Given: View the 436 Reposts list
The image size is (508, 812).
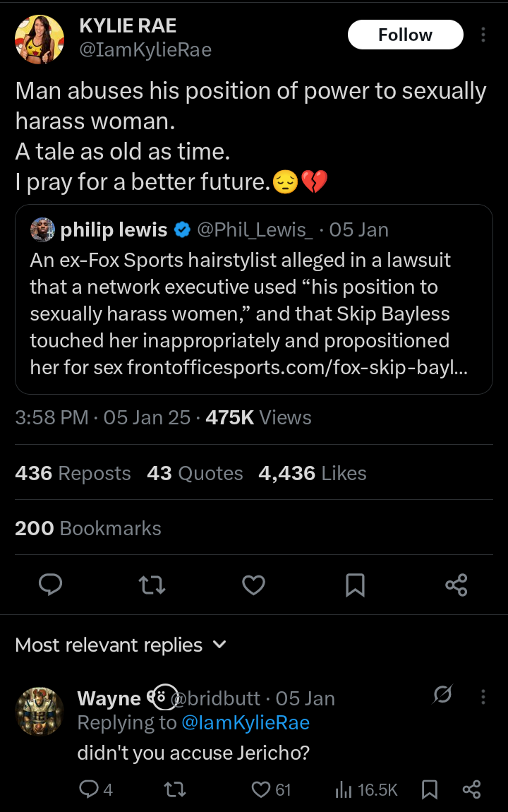Looking at the screenshot, I should point(73,473).
